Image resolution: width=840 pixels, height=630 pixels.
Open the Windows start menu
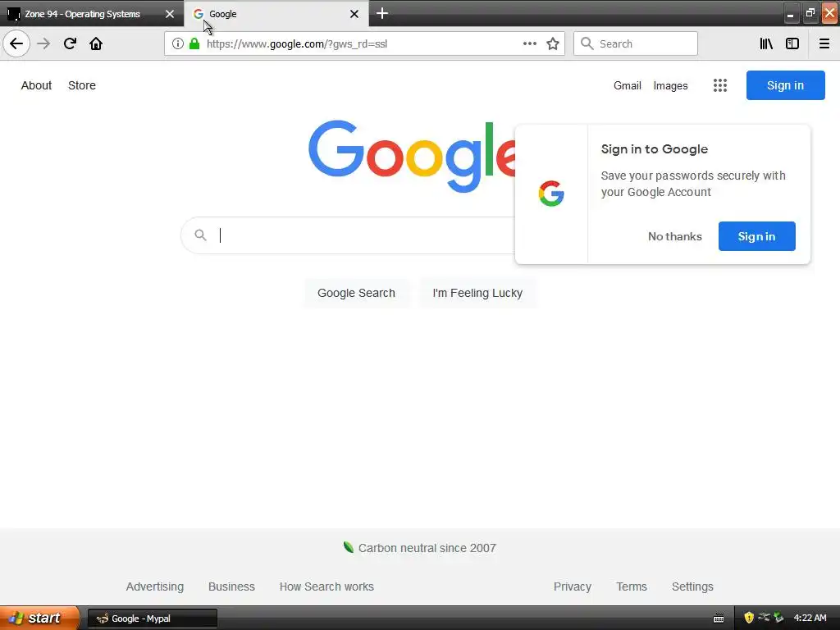pos(39,618)
